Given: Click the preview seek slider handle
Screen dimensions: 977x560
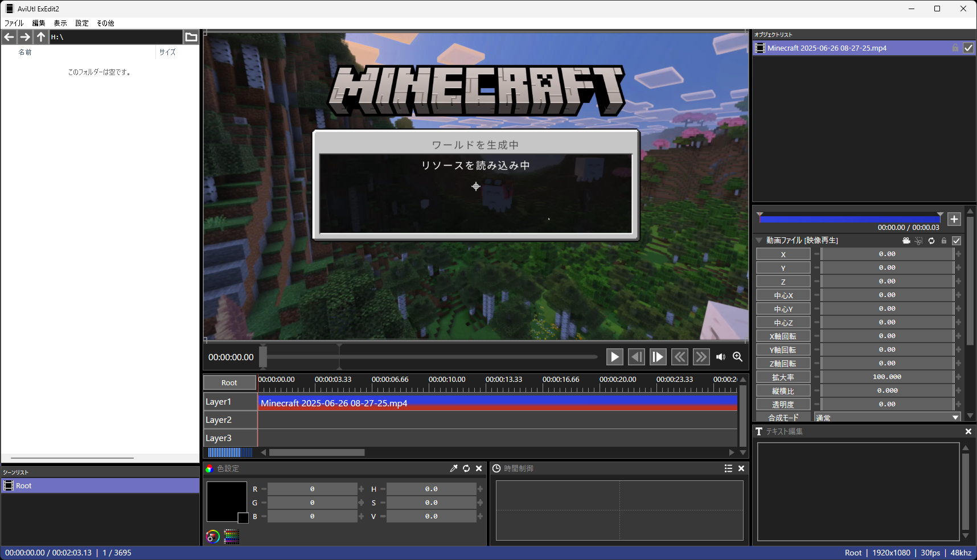Looking at the screenshot, I should click(x=263, y=357).
